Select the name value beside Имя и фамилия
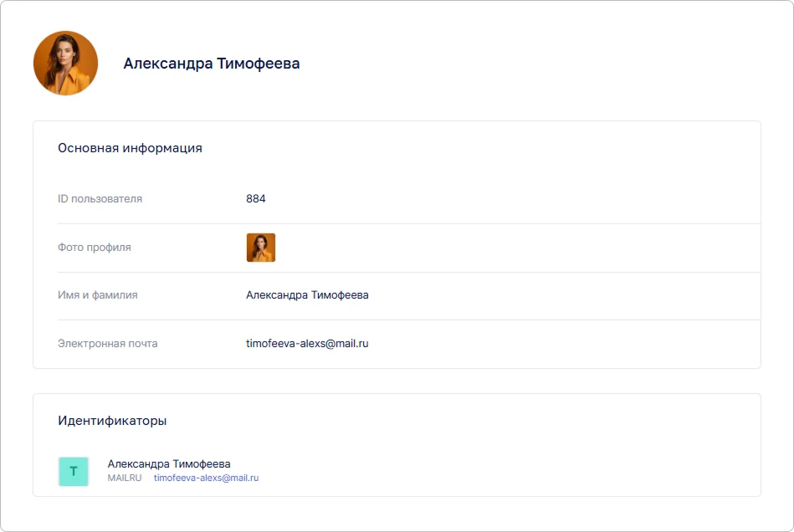The image size is (794, 532). point(307,295)
